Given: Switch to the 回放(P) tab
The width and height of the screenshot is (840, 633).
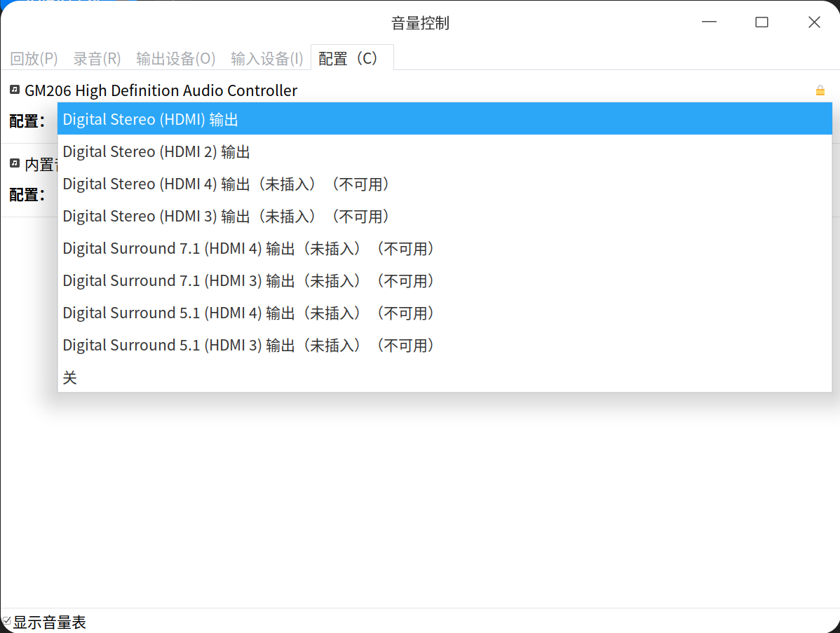Looking at the screenshot, I should pos(34,58).
